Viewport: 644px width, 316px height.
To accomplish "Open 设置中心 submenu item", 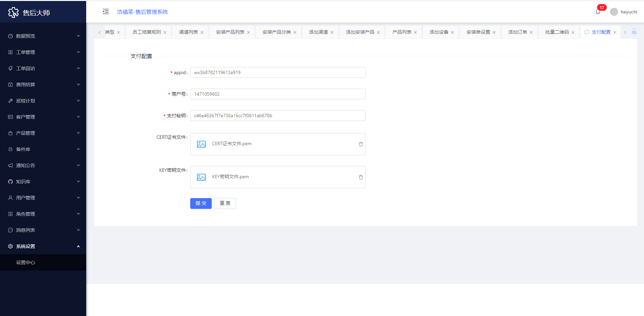I will coord(26,262).
